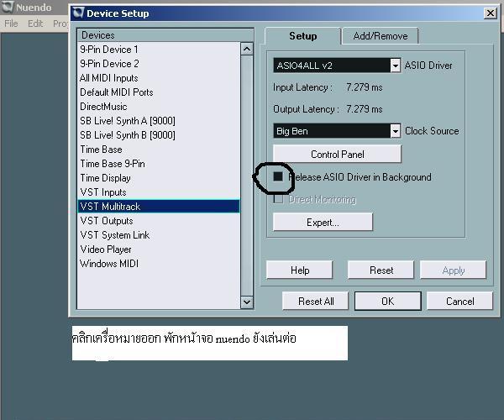Click the Reset button
The height and width of the screenshot is (420, 504).
click(381, 270)
